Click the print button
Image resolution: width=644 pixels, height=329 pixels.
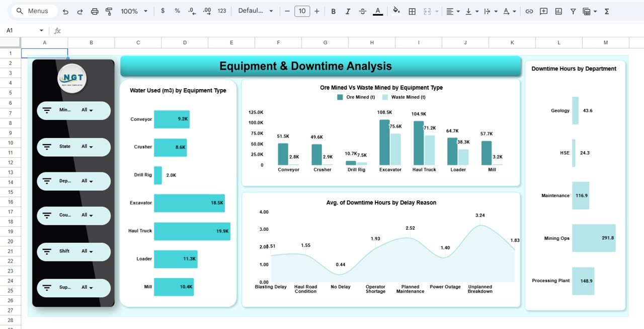pyautogui.click(x=95, y=11)
